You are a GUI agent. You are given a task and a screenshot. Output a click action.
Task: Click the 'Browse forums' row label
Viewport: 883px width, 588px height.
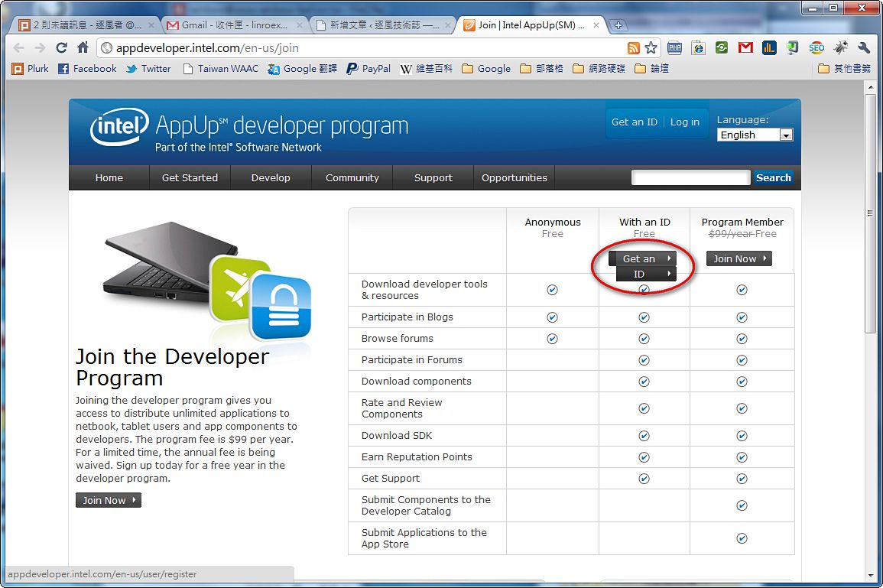click(x=397, y=339)
